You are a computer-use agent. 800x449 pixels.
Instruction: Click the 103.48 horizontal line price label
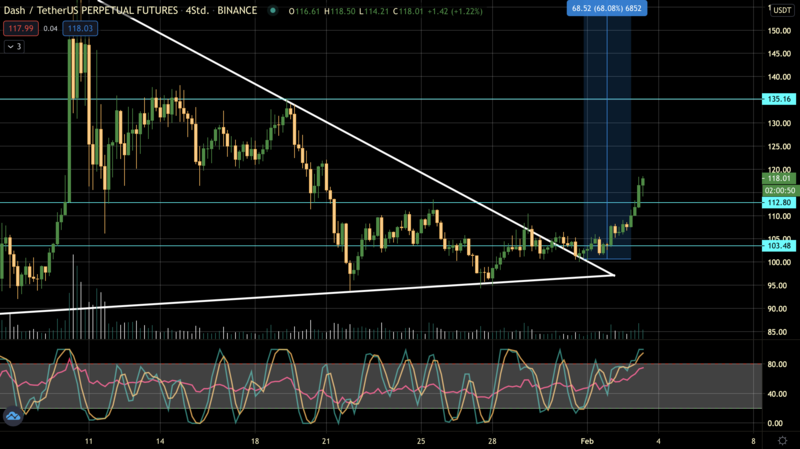point(779,246)
